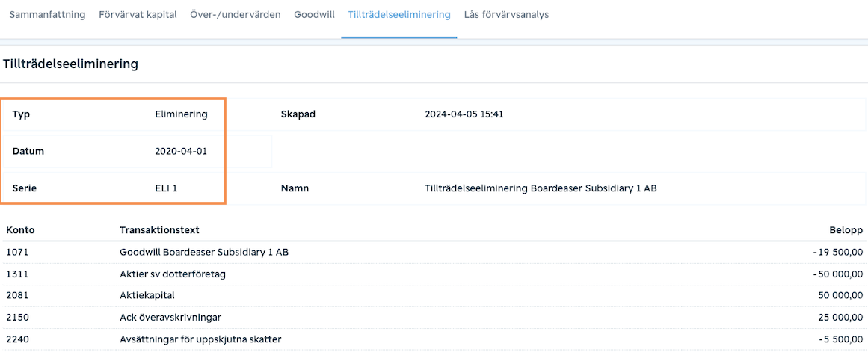This screenshot has height=352, width=868.
Task: Click the Datum value 2020-04-01
Action: pos(181,151)
